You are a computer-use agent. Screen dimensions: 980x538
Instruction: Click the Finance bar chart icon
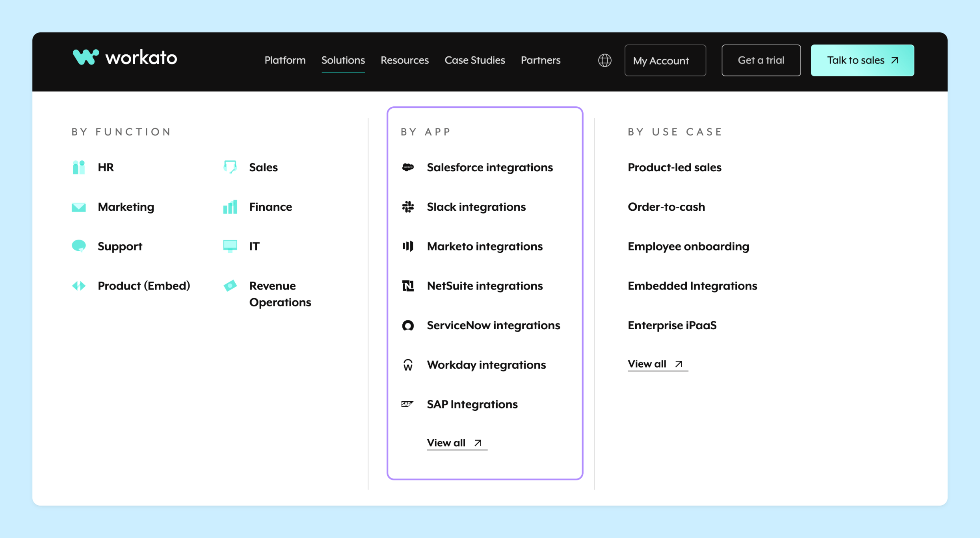pos(230,207)
